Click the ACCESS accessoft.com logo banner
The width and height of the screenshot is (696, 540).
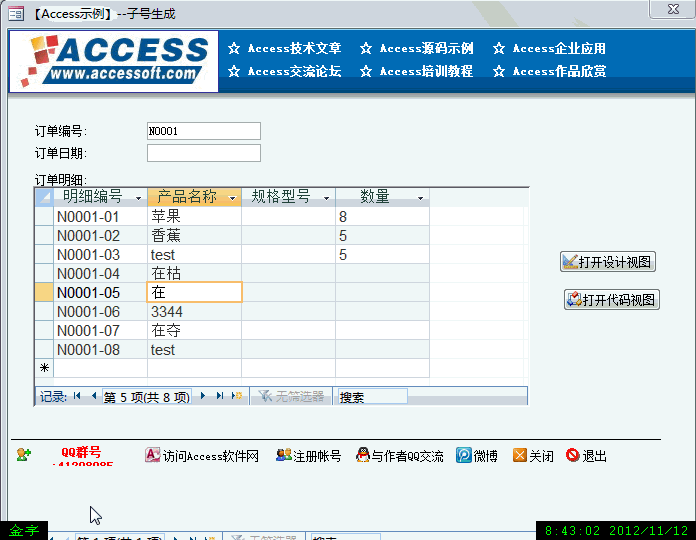click(x=114, y=61)
